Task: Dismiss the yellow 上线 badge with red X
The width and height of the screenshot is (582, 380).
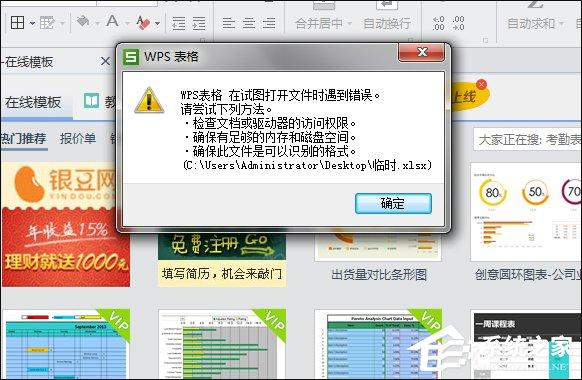Action: pyautogui.click(x=481, y=84)
